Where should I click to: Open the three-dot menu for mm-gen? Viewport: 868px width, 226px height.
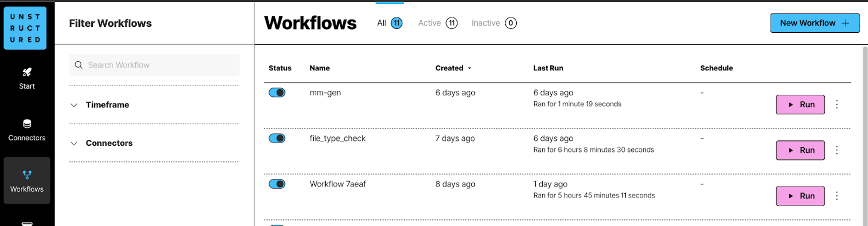[837, 105]
